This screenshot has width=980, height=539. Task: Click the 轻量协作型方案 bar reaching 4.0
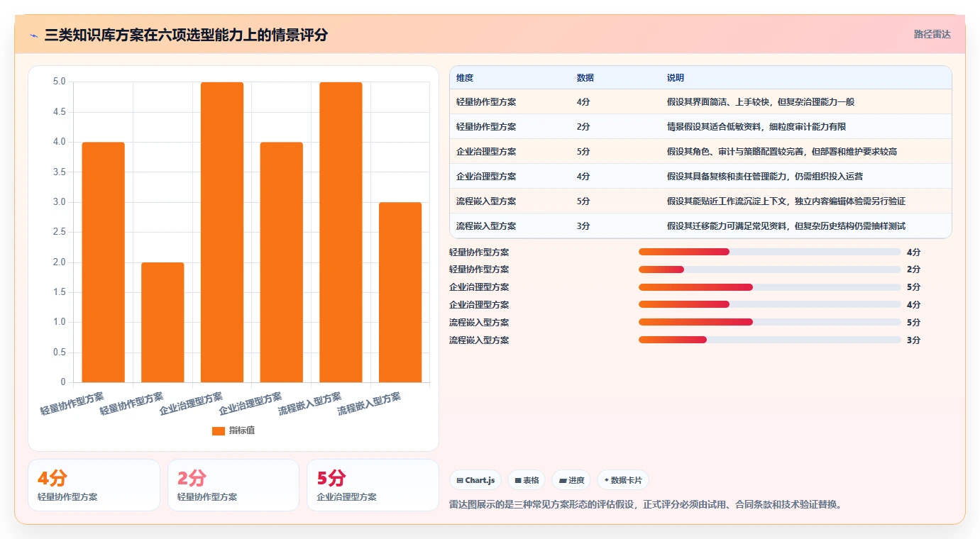click(x=103, y=262)
